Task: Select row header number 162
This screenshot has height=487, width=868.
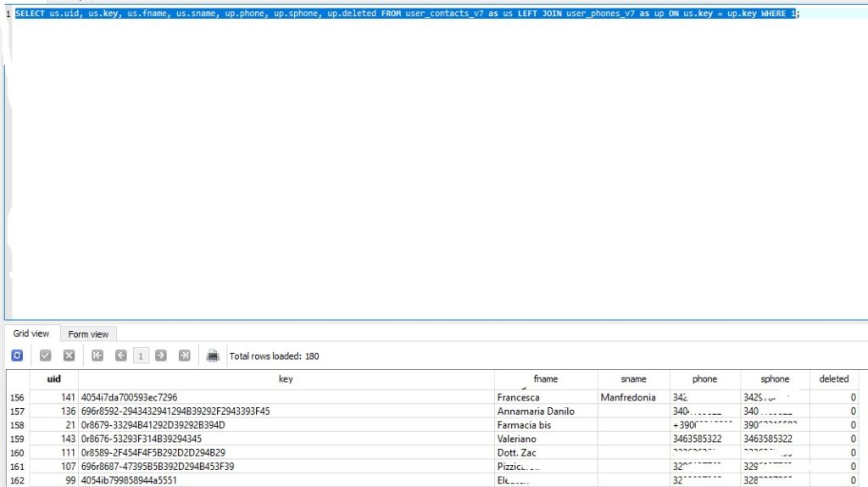Action: pos(18,480)
